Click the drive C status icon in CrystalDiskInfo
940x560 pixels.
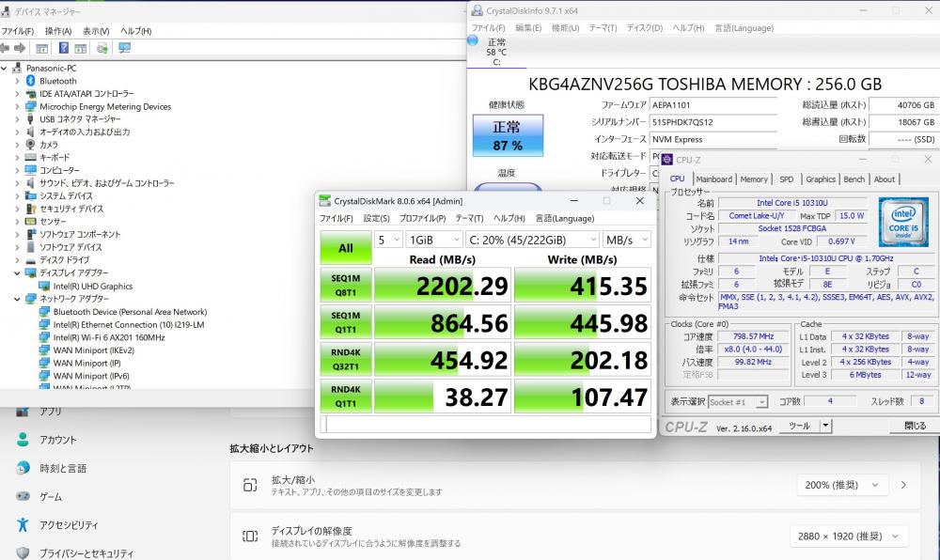(473, 40)
